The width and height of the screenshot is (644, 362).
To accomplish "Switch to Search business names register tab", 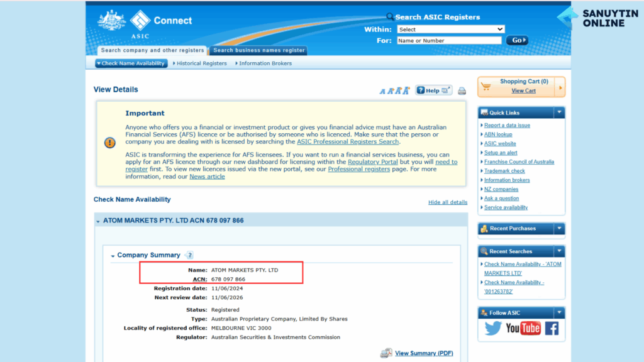I will pyautogui.click(x=258, y=50).
